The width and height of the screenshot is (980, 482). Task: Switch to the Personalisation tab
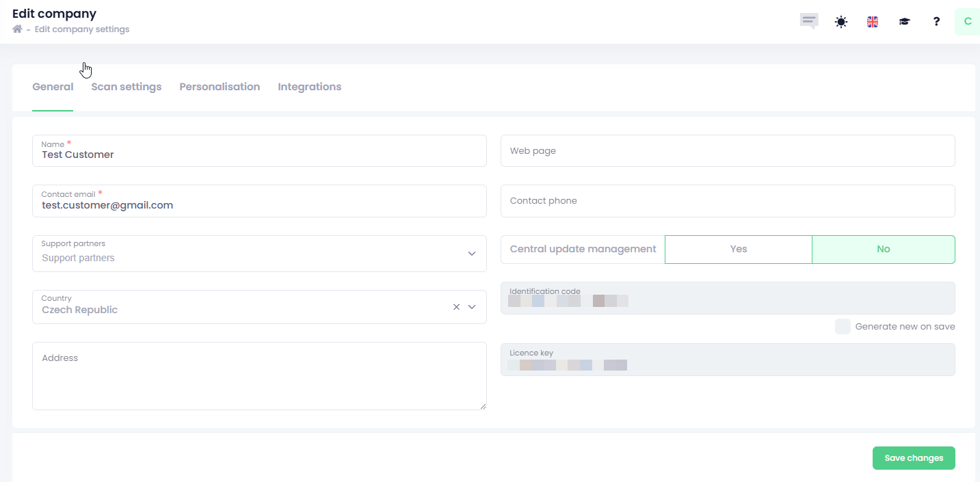point(220,87)
